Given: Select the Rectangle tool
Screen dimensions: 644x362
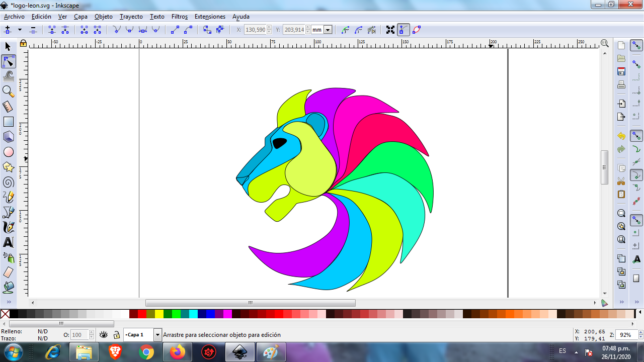Looking at the screenshot, I should [x=8, y=122].
